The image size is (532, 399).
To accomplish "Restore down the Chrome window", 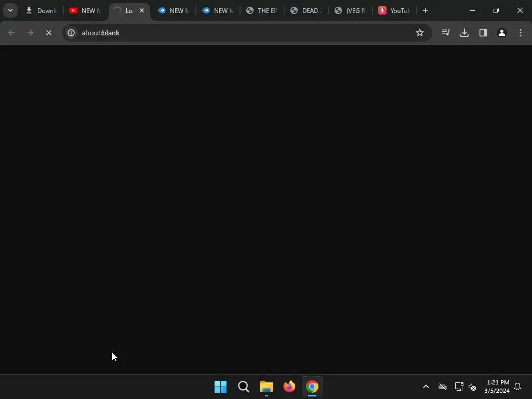I will click(x=496, y=10).
